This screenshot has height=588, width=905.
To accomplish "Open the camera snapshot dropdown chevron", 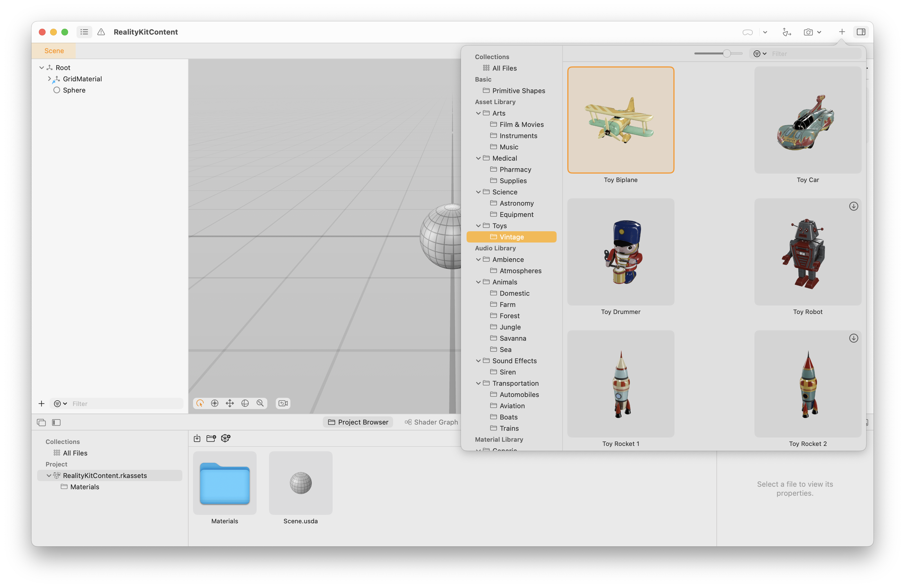I will (819, 32).
